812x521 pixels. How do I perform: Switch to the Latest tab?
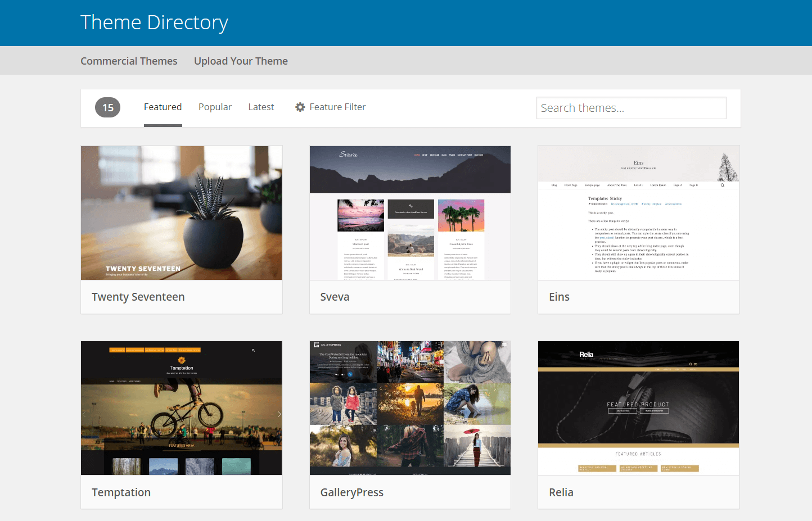pyautogui.click(x=261, y=107)
